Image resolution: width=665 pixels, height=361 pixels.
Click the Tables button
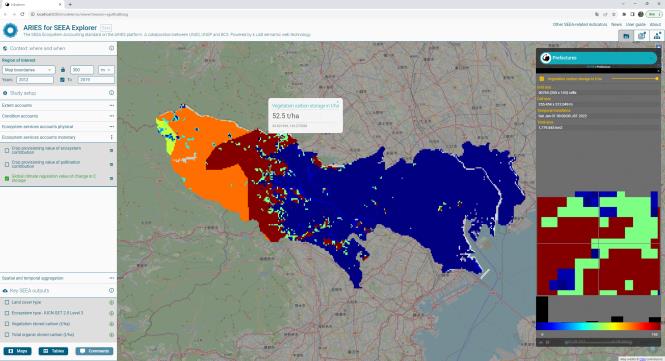(x=53, y=351)
